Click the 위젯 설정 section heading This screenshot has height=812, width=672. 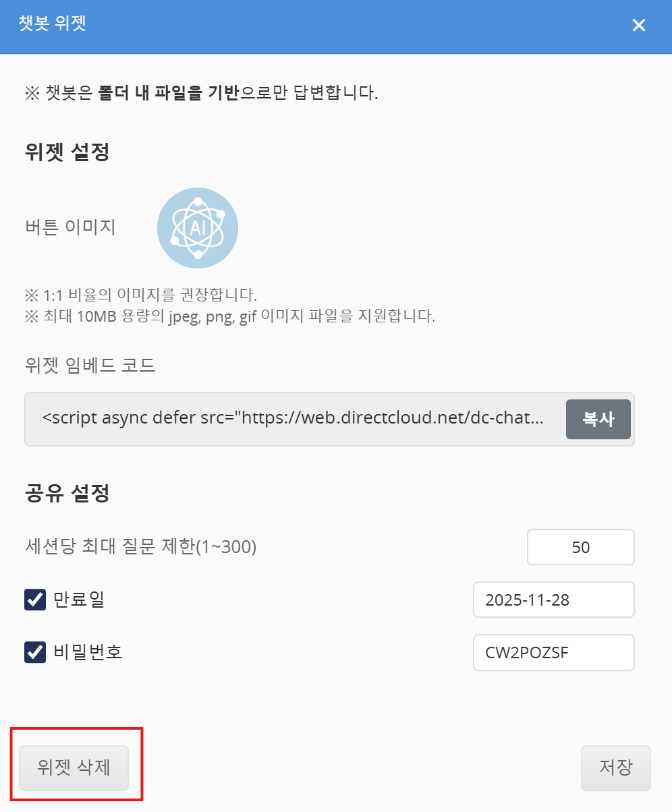[66, 152]
